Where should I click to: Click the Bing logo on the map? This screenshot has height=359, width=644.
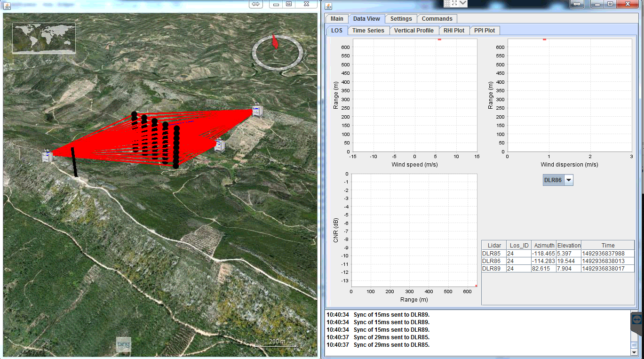pyautogui.click(x=123, y=344)
